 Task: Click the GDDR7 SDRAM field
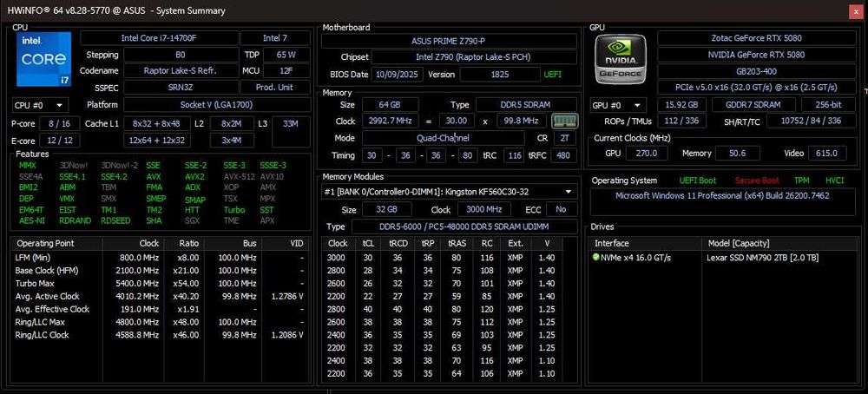[753, 105]
